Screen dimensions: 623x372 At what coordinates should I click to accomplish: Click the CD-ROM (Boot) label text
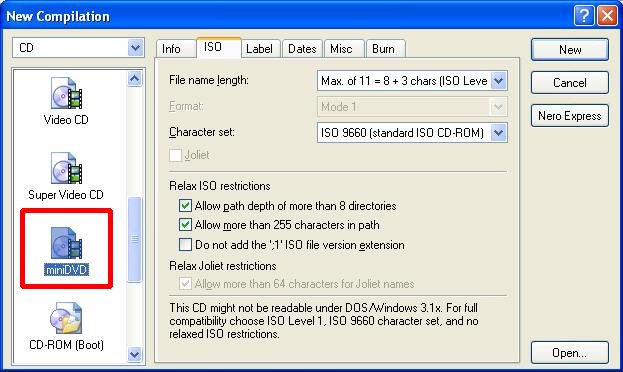click(66, 345)
